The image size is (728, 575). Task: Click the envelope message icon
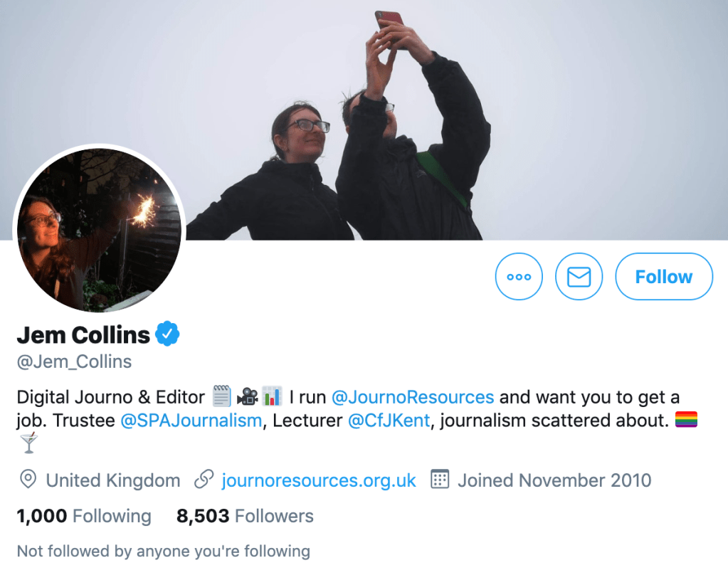pyautogui.click(x=579, y=277)
